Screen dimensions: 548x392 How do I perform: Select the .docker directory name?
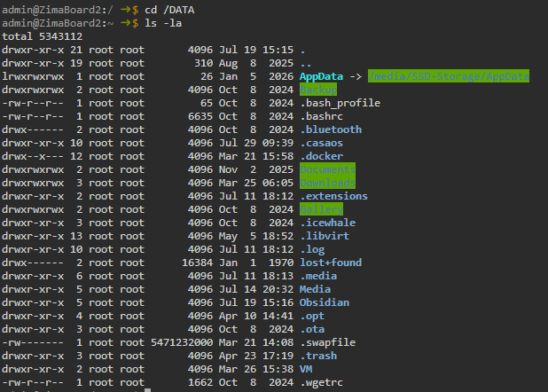tap(322, 156)
